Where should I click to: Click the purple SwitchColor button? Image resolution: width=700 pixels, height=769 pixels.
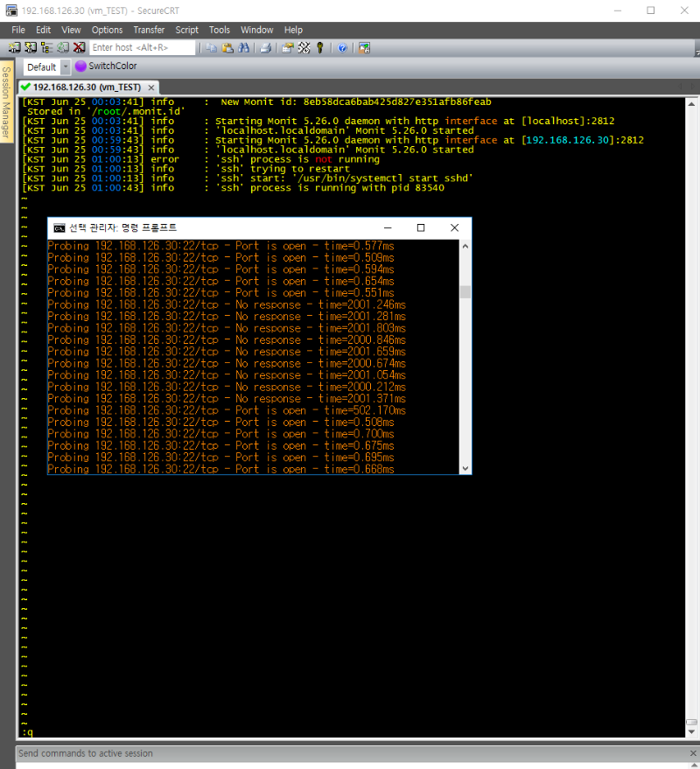pyautogui.click(x=106, y=66)
